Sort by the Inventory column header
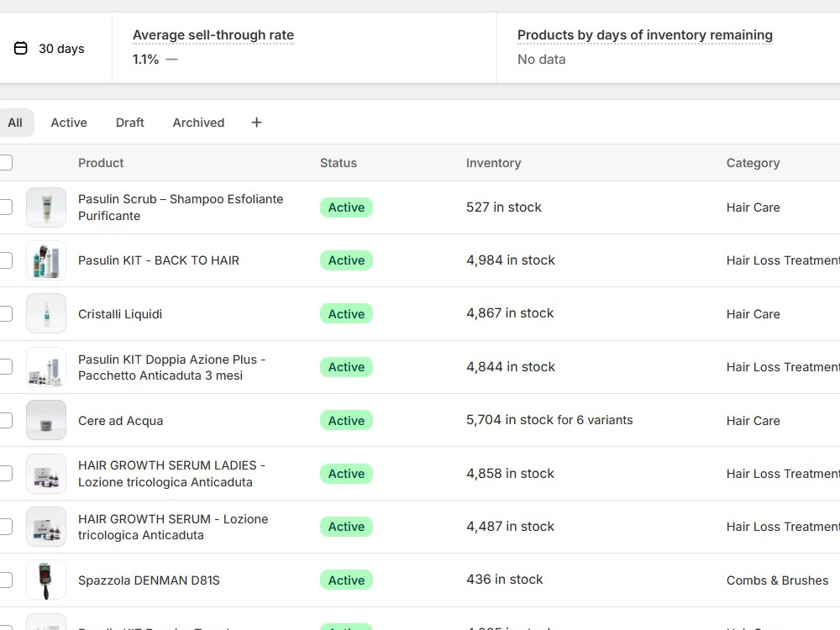This screenshot has width=840, height=630. tap(493, 163)
